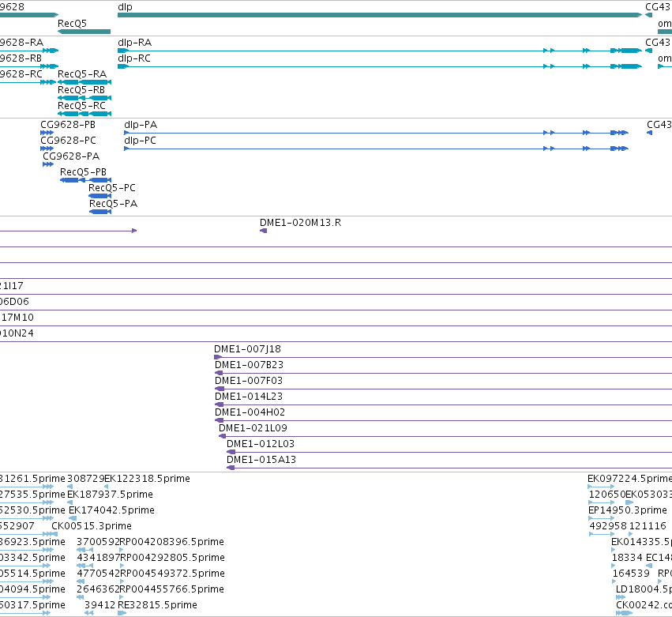Click the CG9628-PB protein label
This screenshot has height=617, width=672.
tap(68, 125)
